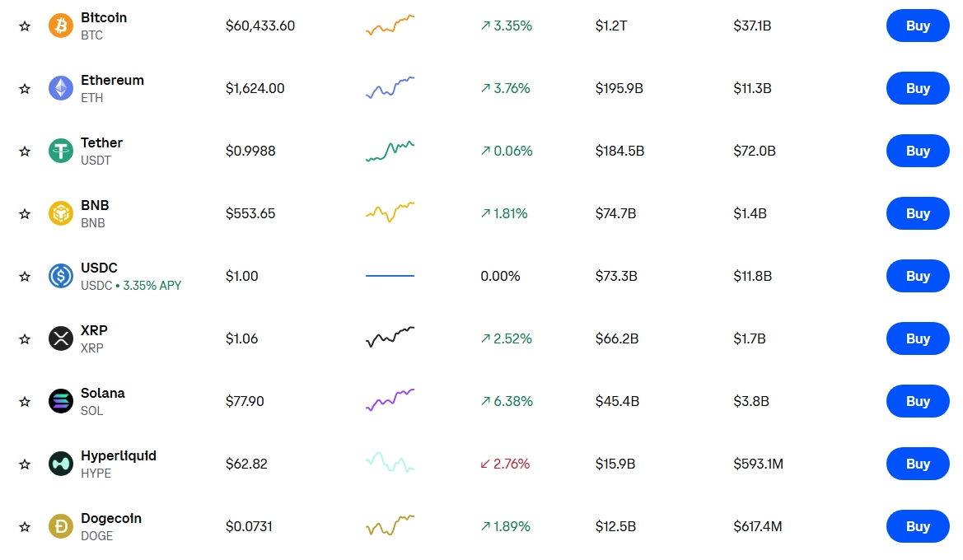The width and height of the screenshot is (963, 560).
Task: Toggle the watchlist star for Bitcoin
Action: pyautogui.click(x=25, y=26)
